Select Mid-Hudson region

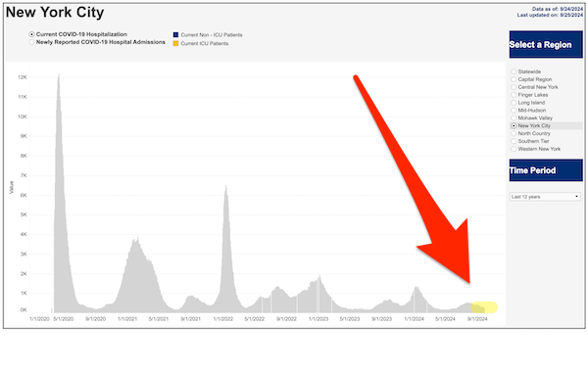click(514, 111)
